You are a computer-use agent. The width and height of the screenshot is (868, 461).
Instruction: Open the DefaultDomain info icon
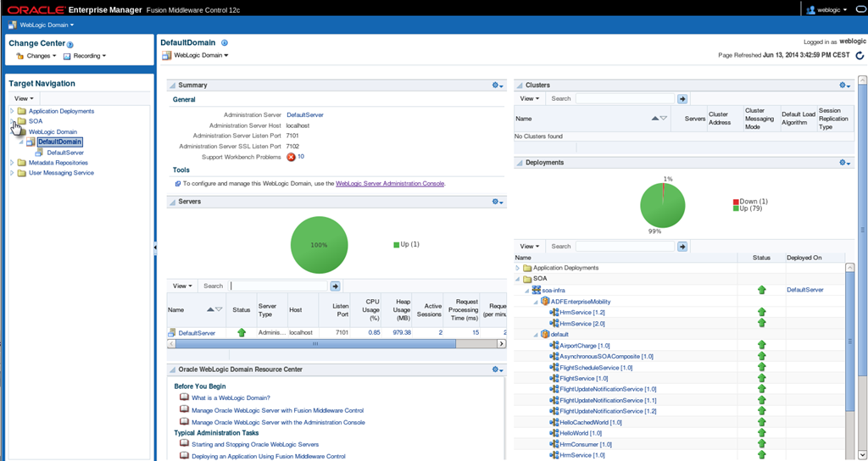click(x=225, y=42)
